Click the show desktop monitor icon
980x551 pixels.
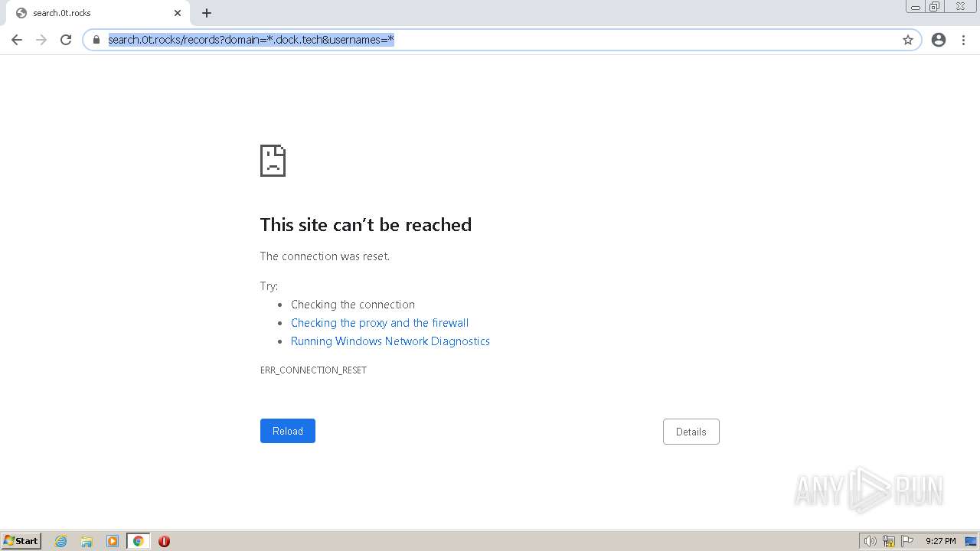(x=971, y=541)
